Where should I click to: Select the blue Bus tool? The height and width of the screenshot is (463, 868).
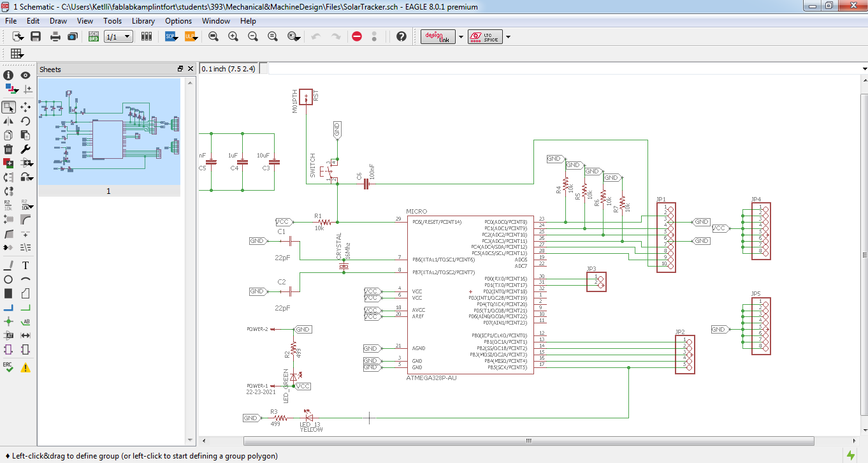8,307
